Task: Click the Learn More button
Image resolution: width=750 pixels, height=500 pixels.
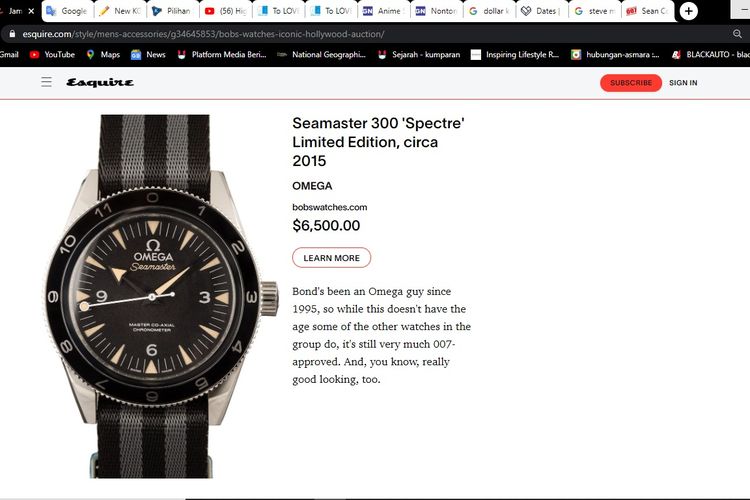Action: [x=331, y=258]
